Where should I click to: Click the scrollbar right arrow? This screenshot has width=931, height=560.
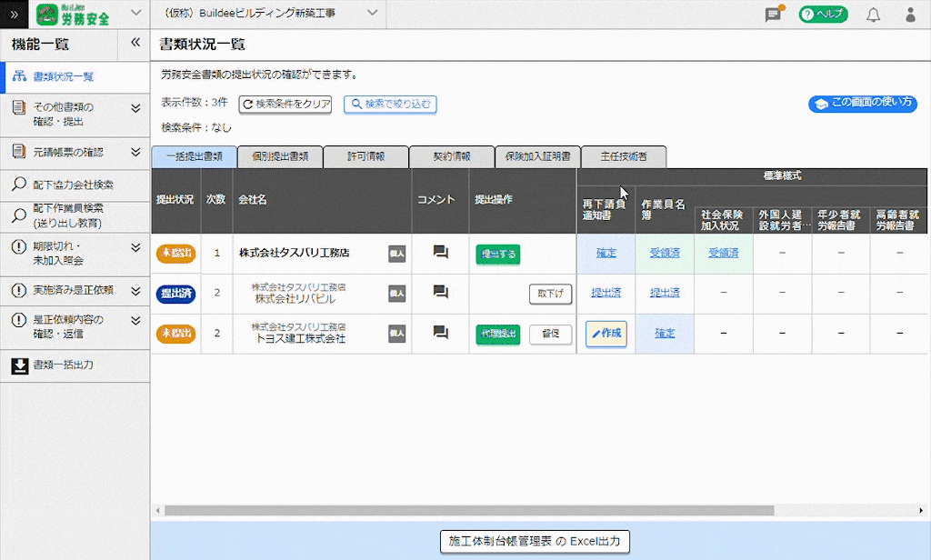click(x=921, y=511)
